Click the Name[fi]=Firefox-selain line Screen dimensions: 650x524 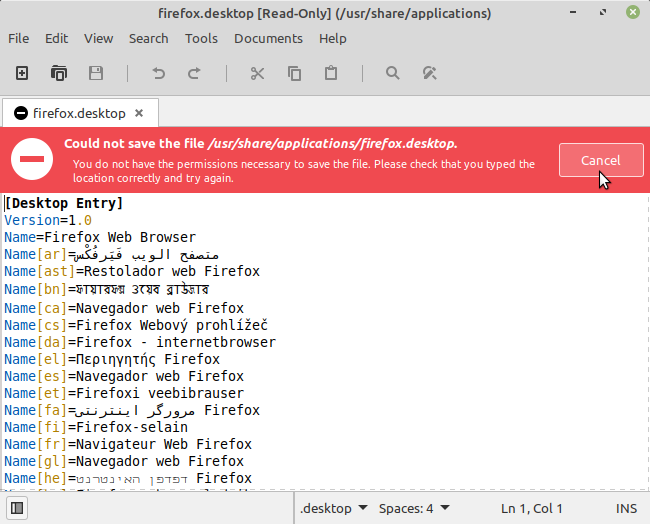96,427
